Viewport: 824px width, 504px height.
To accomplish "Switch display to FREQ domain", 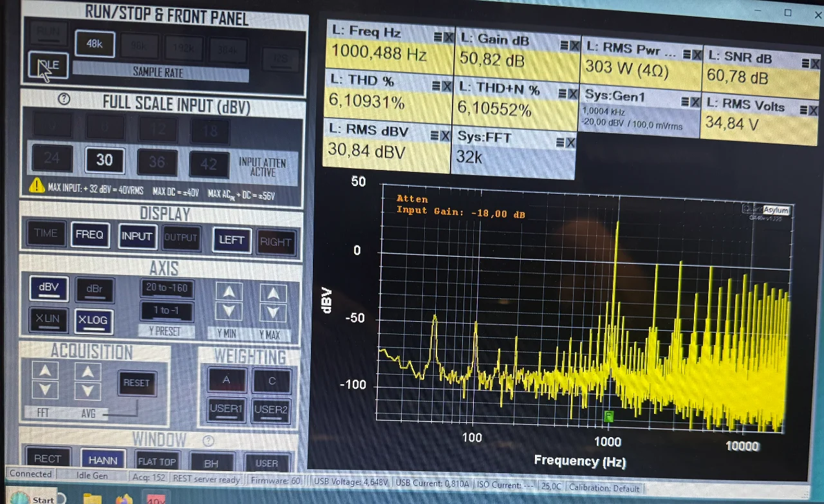I will point(89,235).
